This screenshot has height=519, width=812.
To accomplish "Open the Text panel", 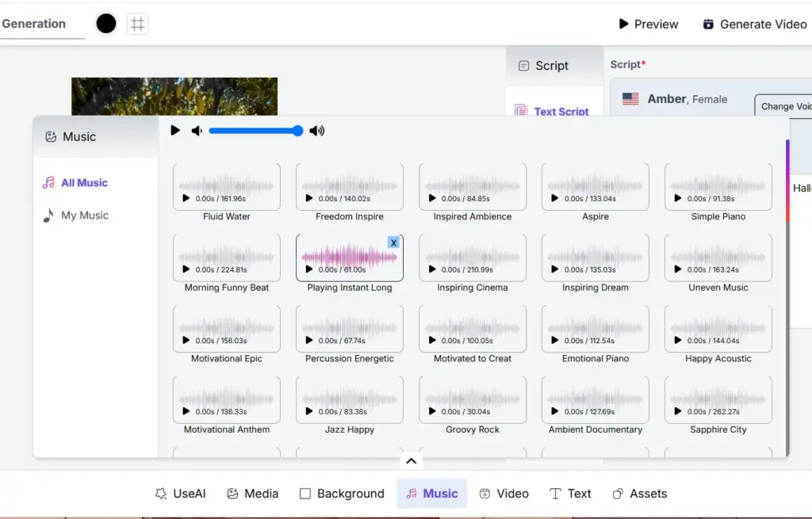I will [570, 493].
